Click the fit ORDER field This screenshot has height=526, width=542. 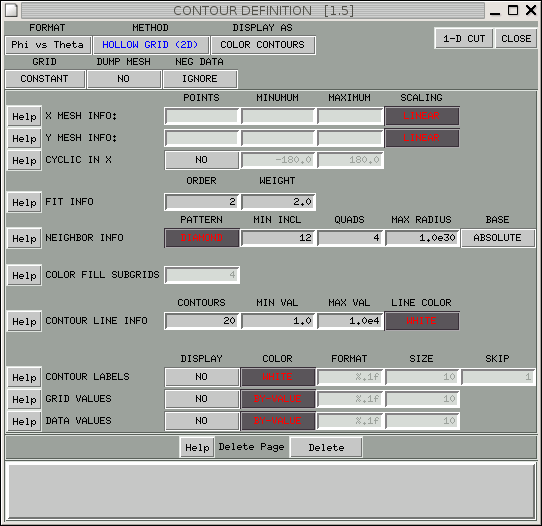pyautogui.click(x=202, y=202)
